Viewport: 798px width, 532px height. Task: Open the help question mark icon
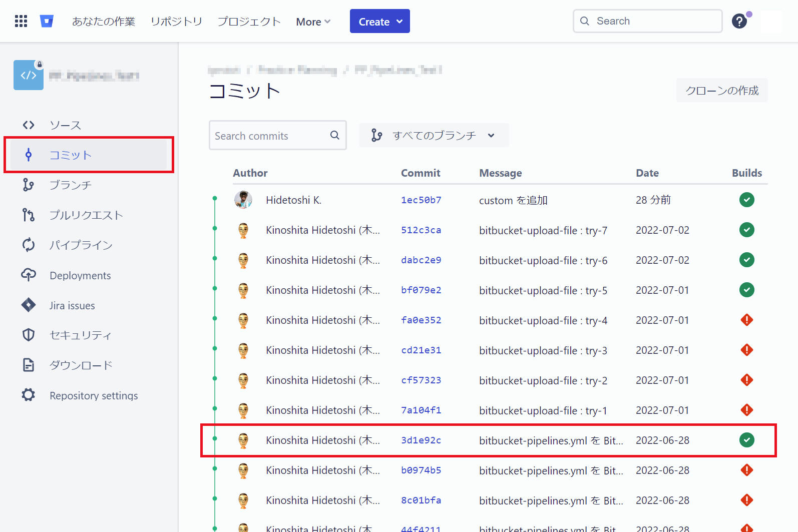[x=739, y=21]
